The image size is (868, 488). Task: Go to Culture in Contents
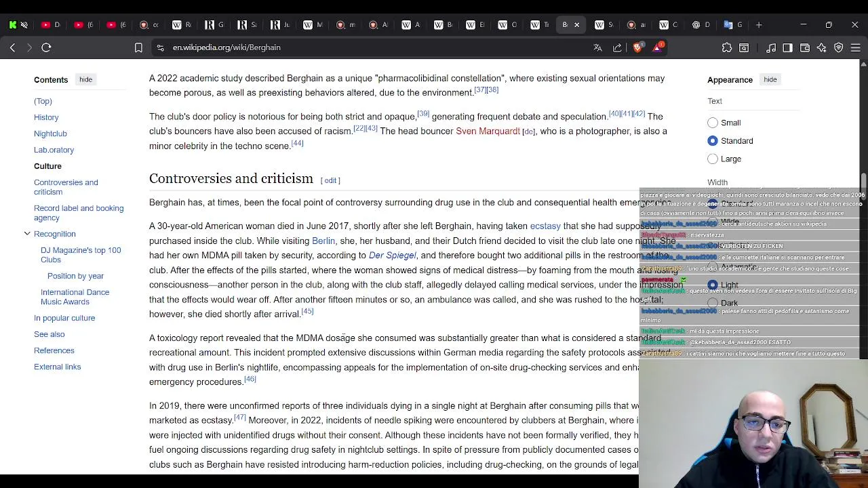pyautogui.click(x=47, y=166)
